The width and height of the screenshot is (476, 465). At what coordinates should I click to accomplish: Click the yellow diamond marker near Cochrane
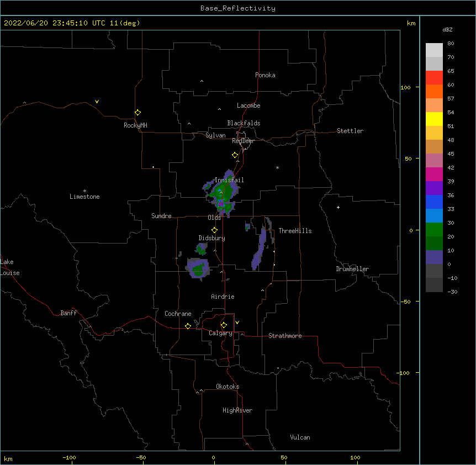pyautogui.click(x=188, y=326)
